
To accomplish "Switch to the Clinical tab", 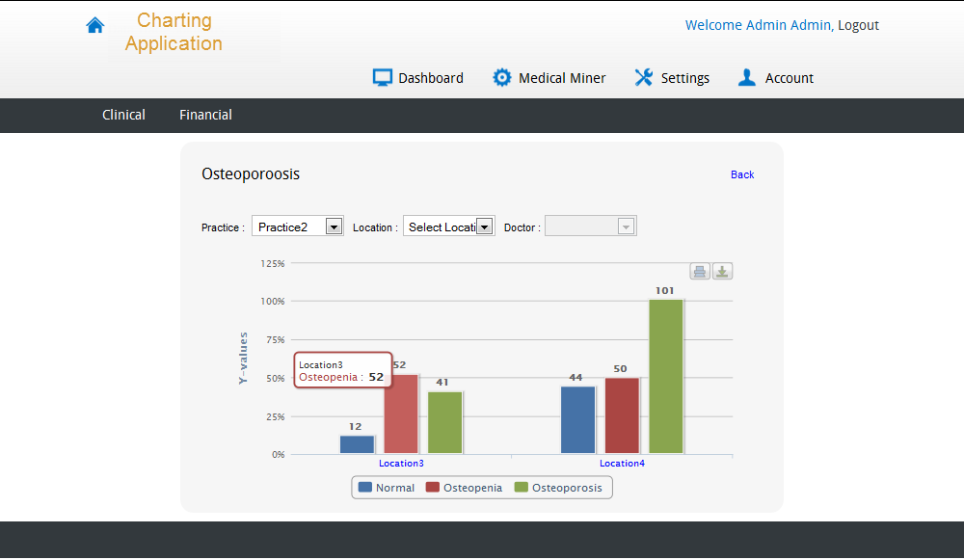I will (x=123, y=115).
